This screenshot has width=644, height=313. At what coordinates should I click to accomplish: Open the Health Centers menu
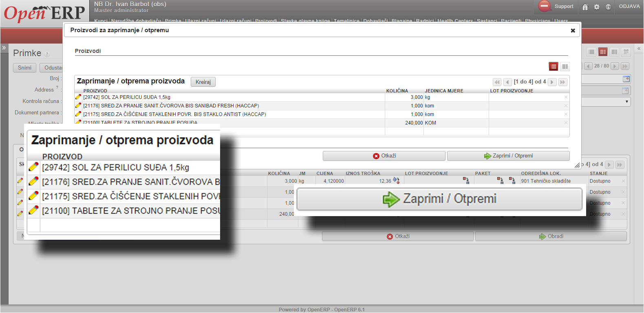(455, 21)
